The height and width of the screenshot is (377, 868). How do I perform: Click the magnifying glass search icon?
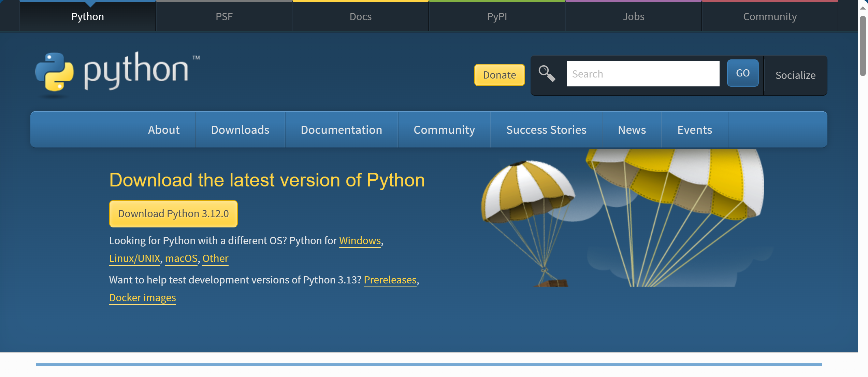[547, 74]
